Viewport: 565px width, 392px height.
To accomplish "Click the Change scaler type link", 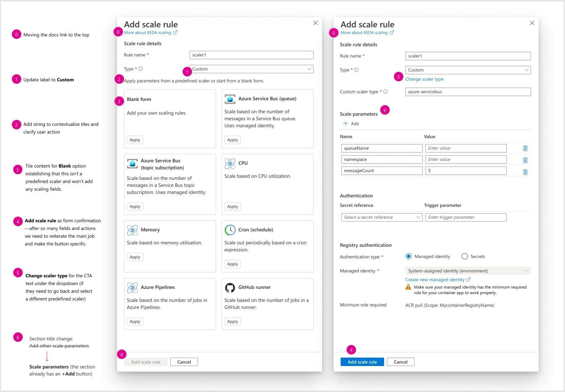I will pyautogui.click(x=424, y=79).
